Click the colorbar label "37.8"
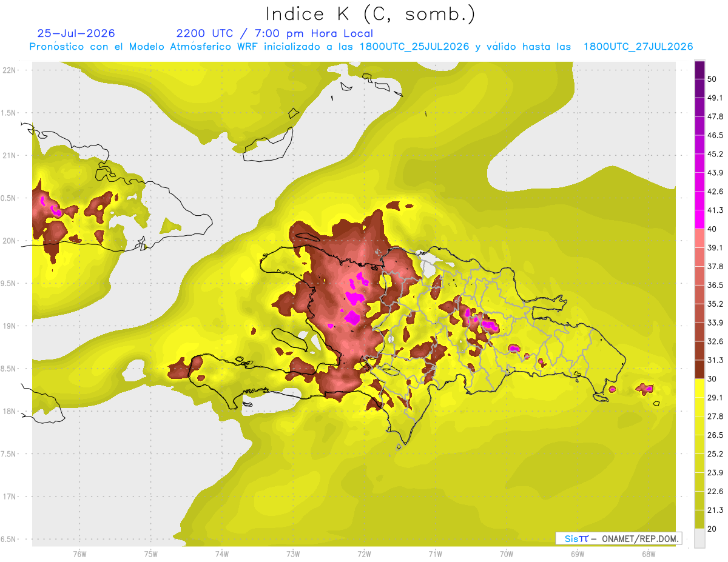The height and width of the screenshot is (562, 728). pos(715,266)
